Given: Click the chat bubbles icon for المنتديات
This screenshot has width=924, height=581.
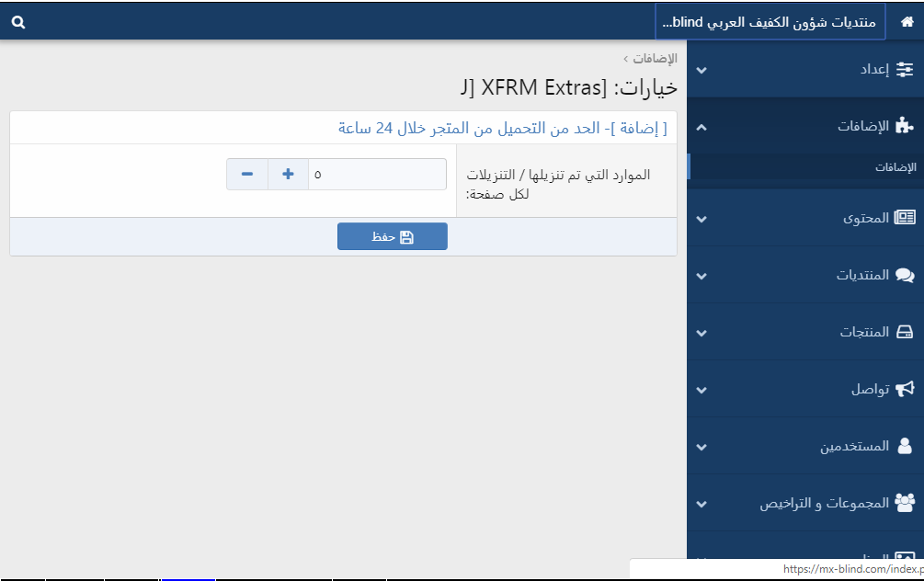Looking at the screenshot, I should 905,275.
